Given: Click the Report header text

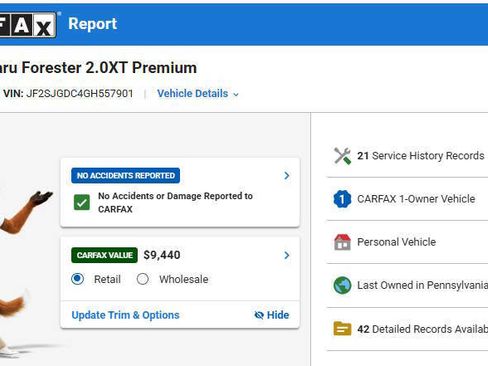Looking at the screenshot, I should [93, 24].
